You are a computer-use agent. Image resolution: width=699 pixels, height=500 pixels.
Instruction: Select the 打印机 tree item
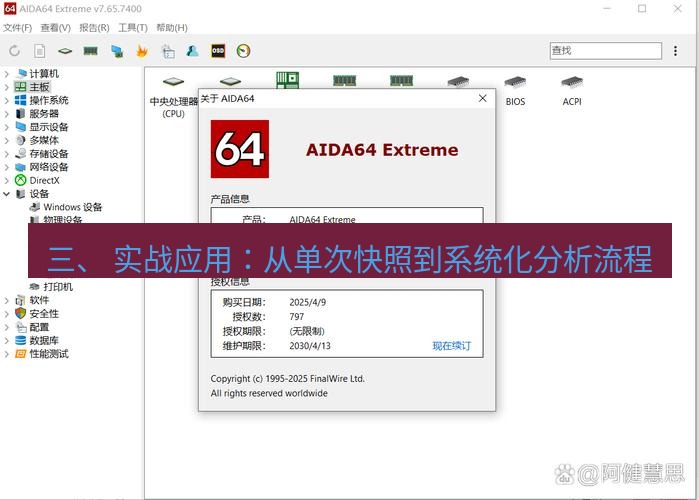point(58,287)
